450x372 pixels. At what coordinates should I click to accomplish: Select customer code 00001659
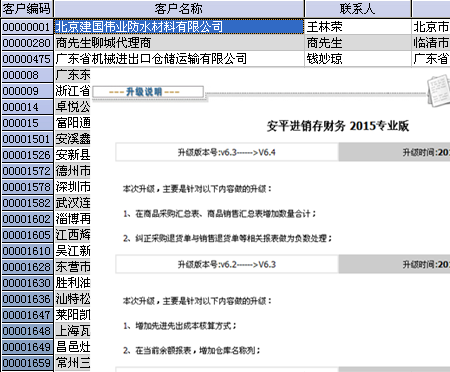(x=27, y=363)
